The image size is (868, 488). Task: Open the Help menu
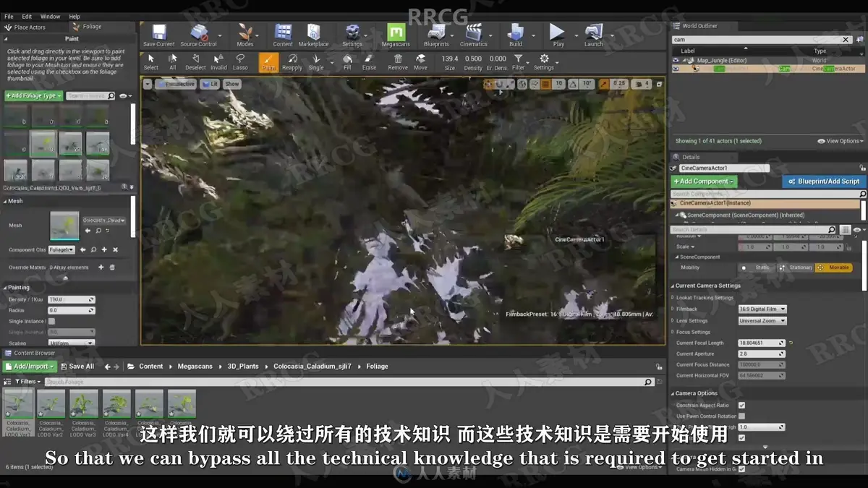pos(75,16)
